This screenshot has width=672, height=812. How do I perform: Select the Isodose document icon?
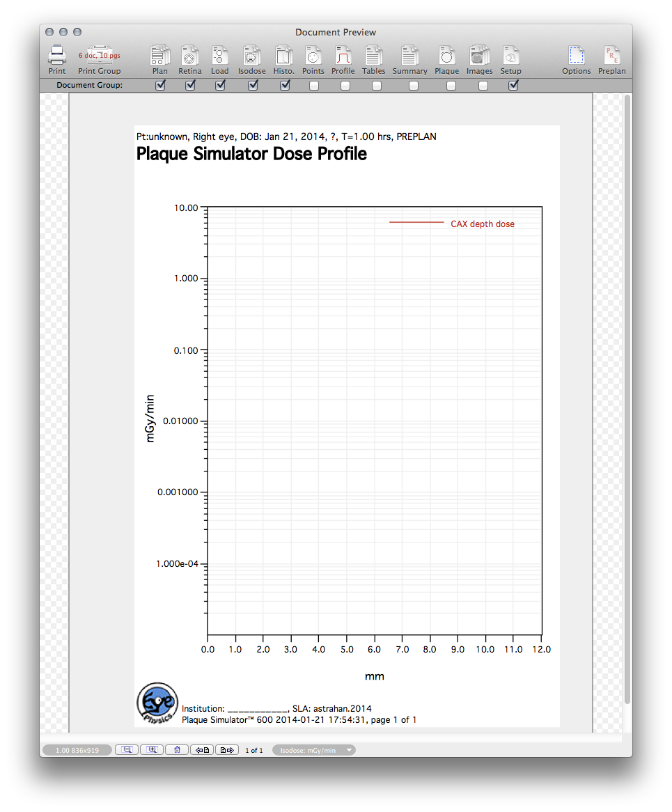click(x=251, y=56)
